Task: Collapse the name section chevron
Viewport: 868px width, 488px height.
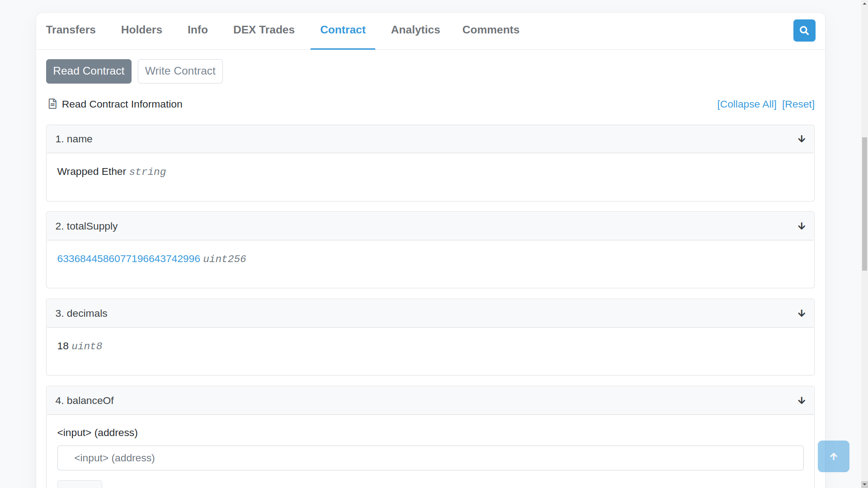Action: (801, 139)
